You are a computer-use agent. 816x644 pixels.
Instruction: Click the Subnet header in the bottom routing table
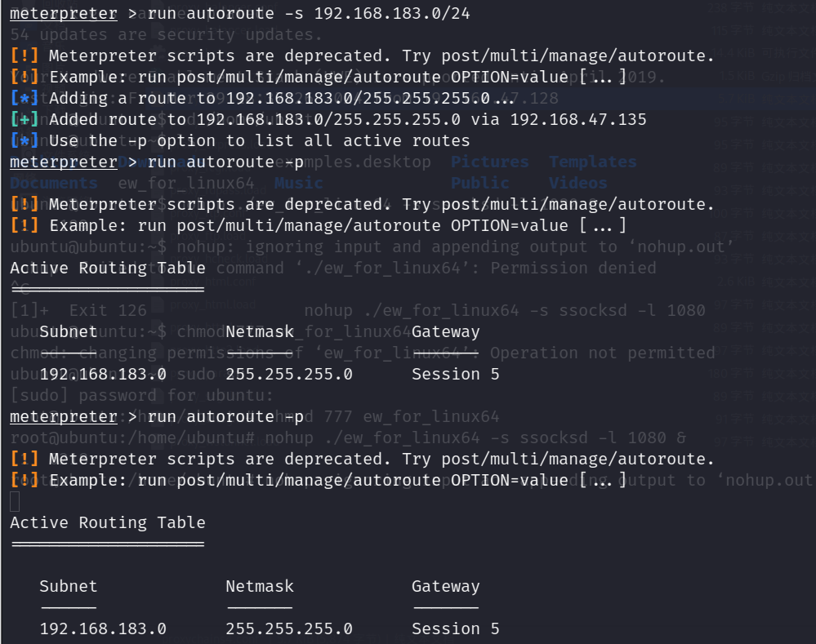pos(69,586)
